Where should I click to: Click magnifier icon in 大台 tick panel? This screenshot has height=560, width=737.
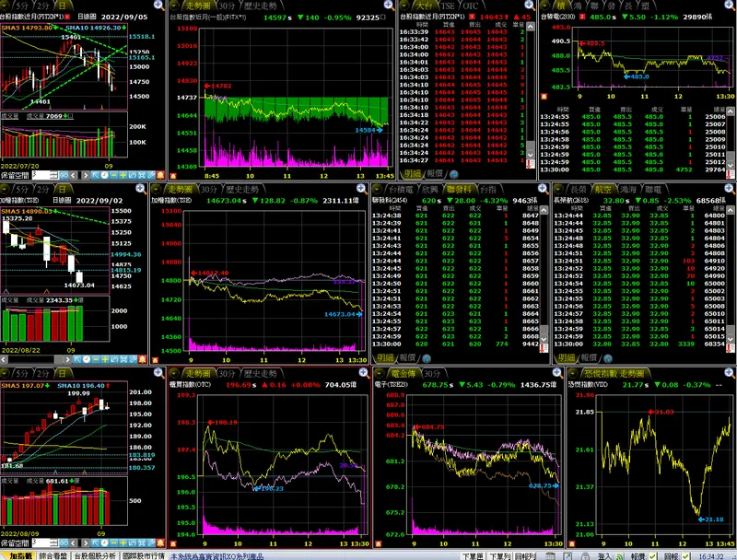tap(530, 6)
